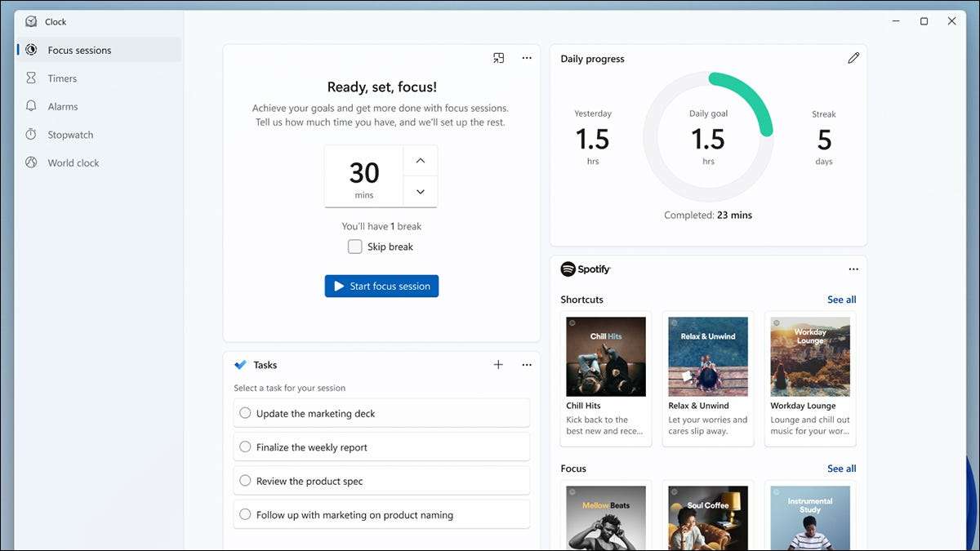Click the compact overlay icon in focus panel
The height and width of the screenshot is (551, 980).
tap(498, 58)
